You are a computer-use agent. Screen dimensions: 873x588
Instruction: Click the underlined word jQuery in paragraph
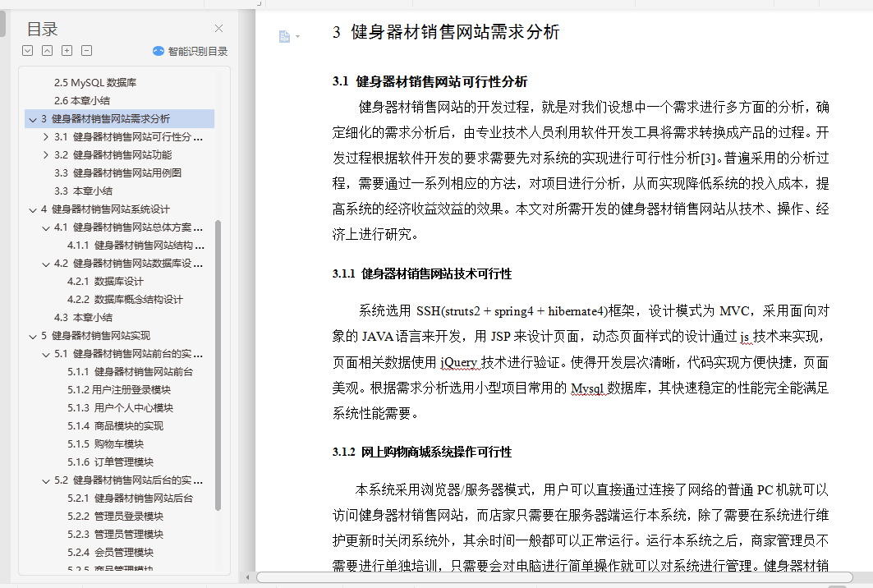[459, 363]
